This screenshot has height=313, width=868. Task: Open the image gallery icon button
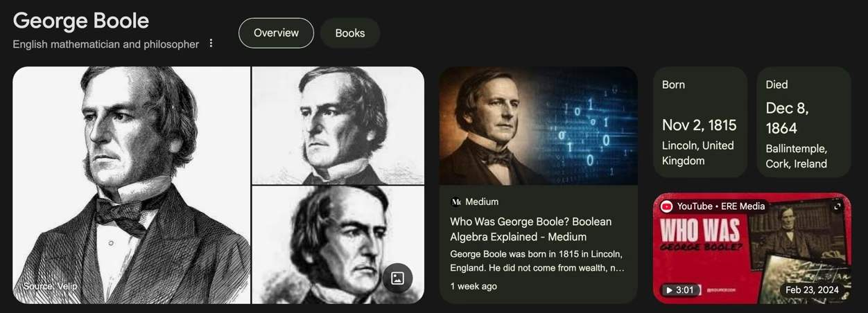click(x=397, y=278)
